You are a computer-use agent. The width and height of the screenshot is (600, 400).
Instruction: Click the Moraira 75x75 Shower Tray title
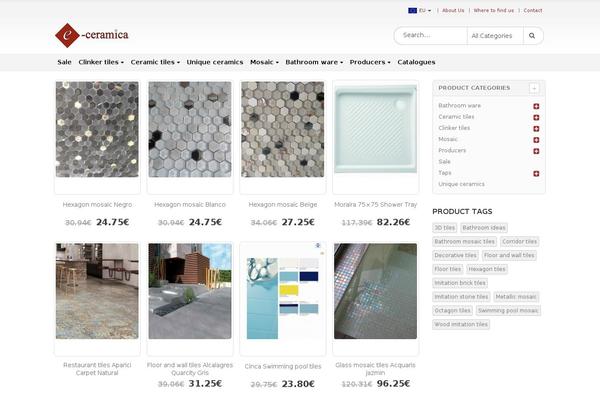375,205
